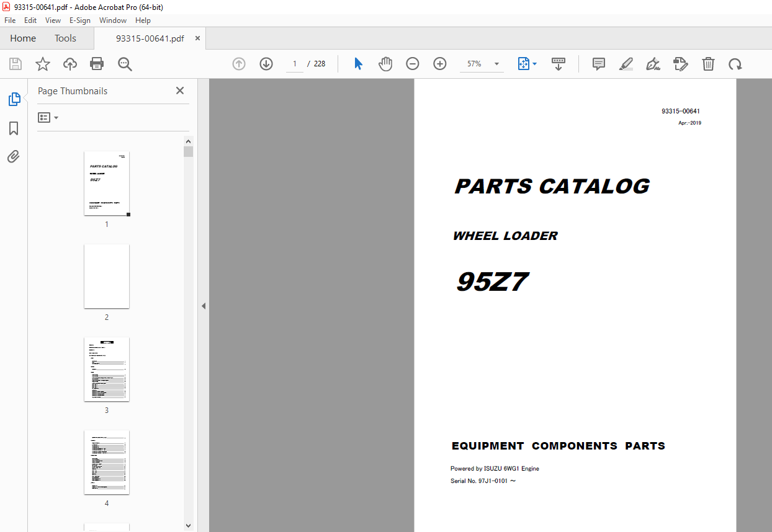The image size is (772, 532).
Task: Click the scrolling mode keyboard icon
Action: 559,64
